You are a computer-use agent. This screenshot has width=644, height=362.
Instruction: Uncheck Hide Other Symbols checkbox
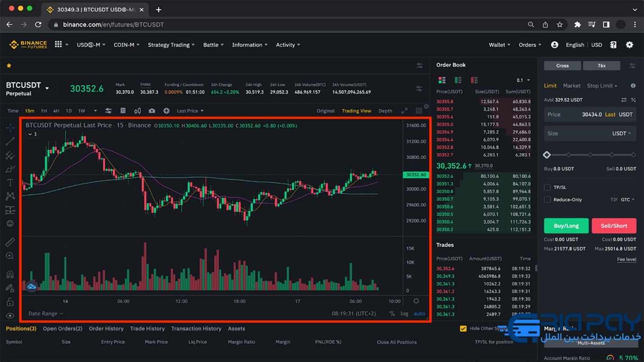click(x=463, y=329)
